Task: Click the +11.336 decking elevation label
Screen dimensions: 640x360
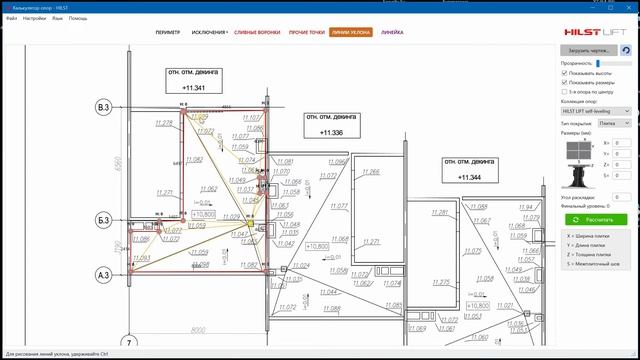Action: point(332,126)
